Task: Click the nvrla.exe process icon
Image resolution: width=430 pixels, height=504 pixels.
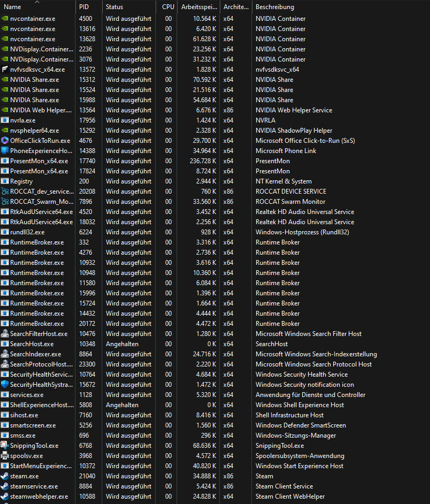Action: coord(4,120)
